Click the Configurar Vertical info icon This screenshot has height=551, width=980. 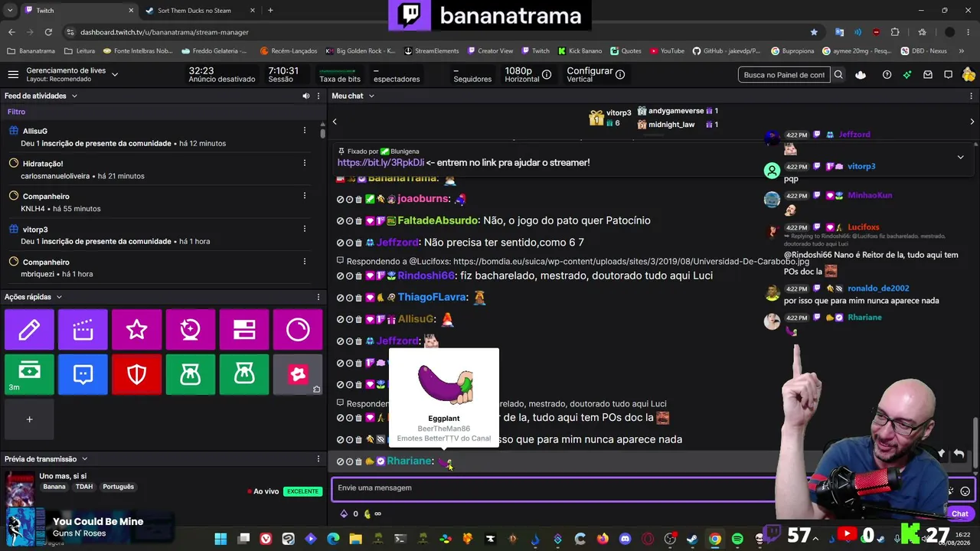point(620,75)
